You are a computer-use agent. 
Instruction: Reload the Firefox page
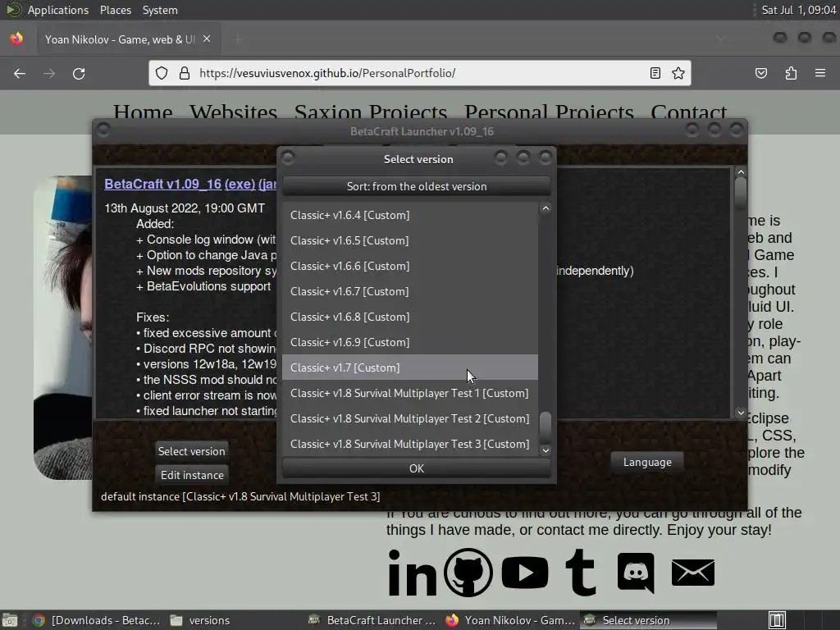point(79,73)
